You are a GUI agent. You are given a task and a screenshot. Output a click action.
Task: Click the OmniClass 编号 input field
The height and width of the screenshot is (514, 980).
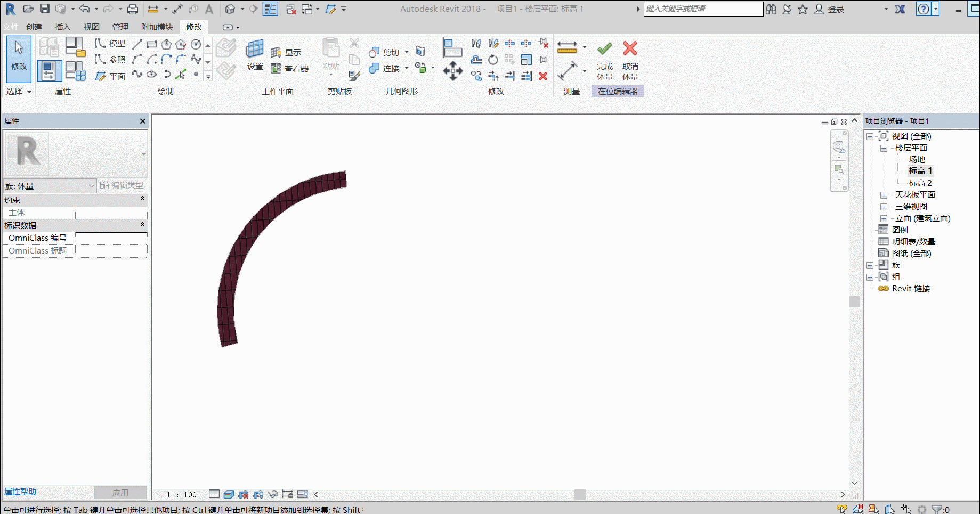tap(111, 238)
